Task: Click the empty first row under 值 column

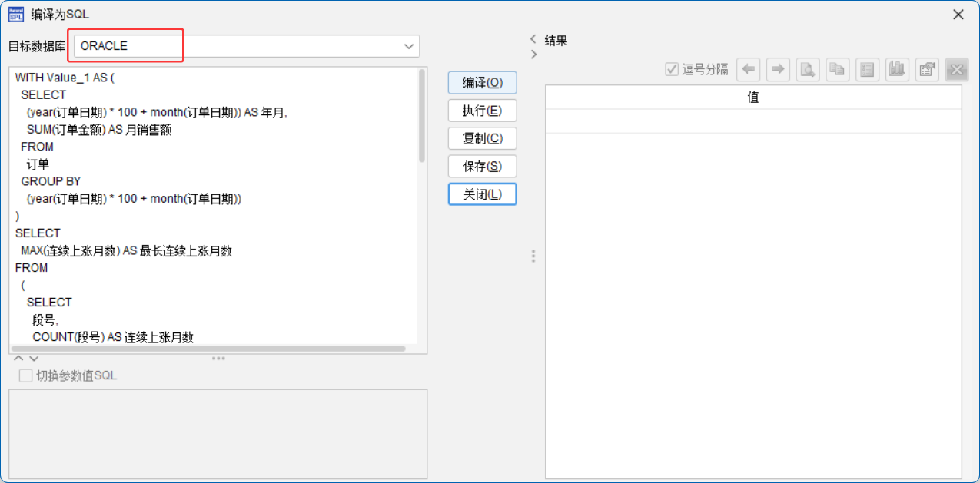Action: 753,121
